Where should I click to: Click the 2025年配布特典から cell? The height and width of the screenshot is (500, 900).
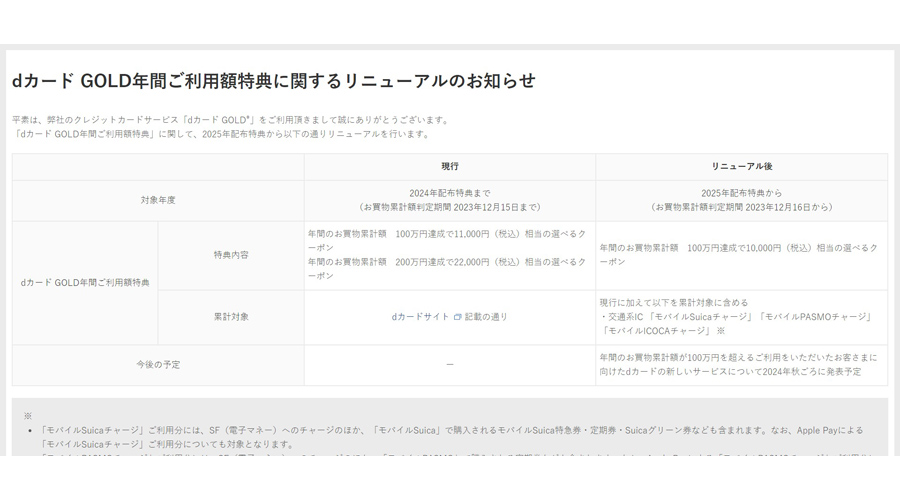742,200
